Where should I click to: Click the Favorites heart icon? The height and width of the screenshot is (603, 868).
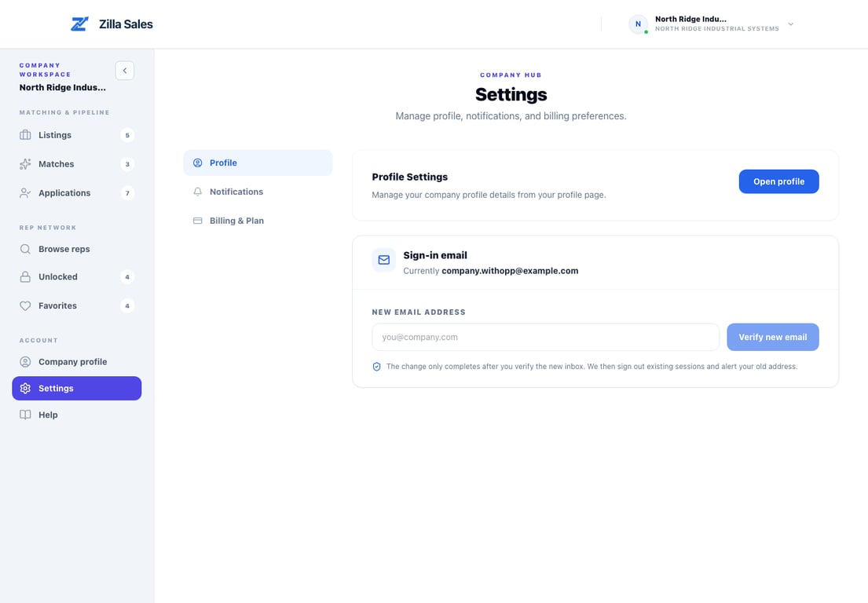click(25, 305)
